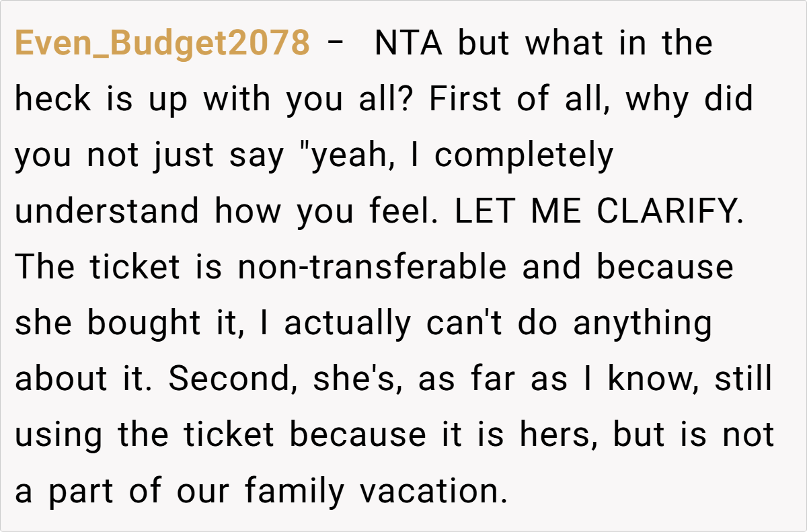Click the word "completely"
The height and width of the screenshot is (532, 807).
(x=524, y=157)
